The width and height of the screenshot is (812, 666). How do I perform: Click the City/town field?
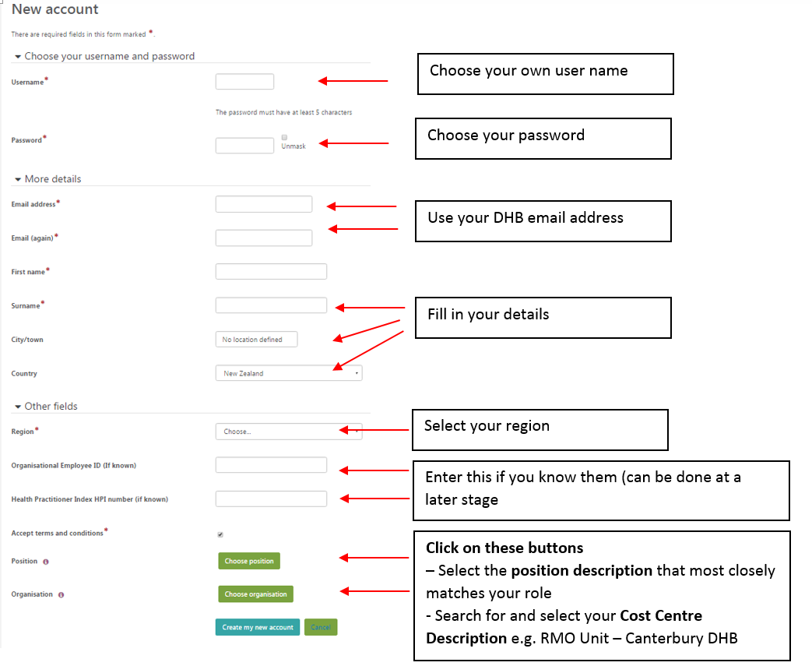pos(256,340)
